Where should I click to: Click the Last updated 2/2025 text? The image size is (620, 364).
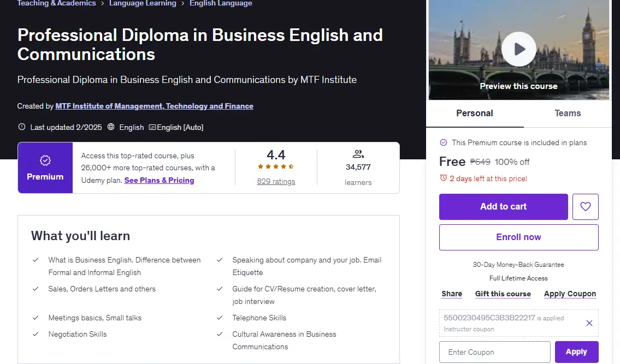pyautogui.click(x=66, y=127)
